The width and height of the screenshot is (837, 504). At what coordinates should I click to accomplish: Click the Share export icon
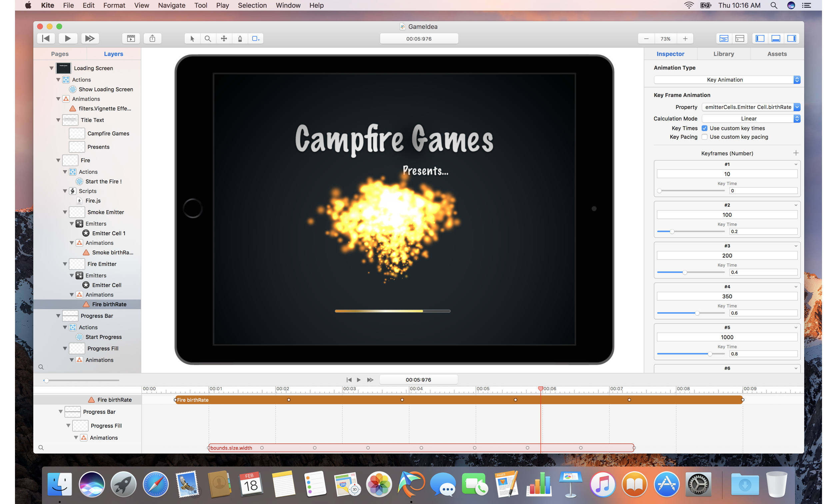point(152,38)
